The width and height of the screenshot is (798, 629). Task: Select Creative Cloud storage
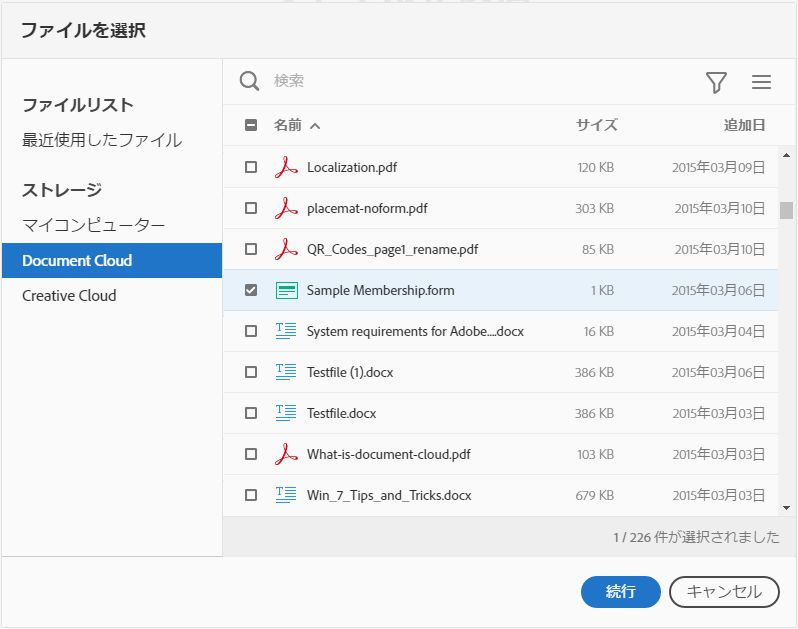click(69, 296)
